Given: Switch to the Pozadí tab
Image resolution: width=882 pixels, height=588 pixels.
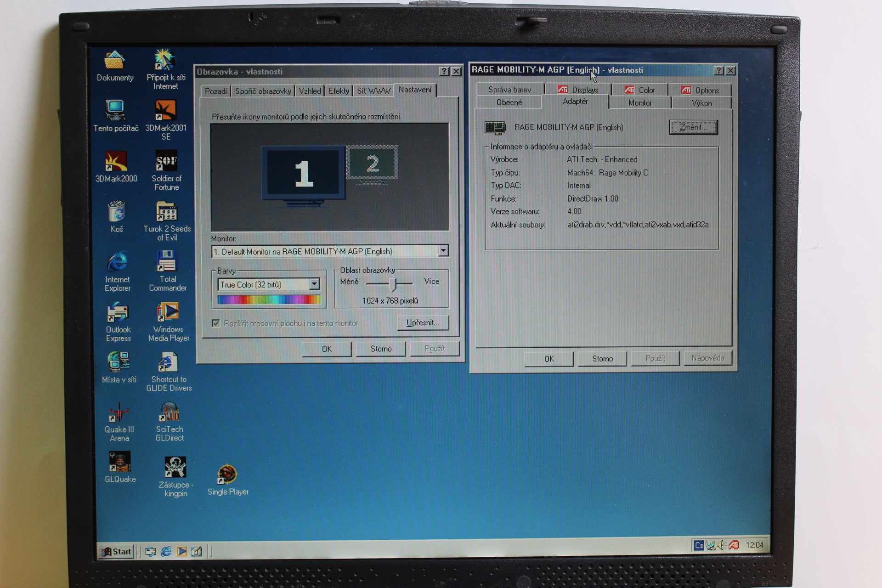Looking at the screenshot, I should [215, 91].
